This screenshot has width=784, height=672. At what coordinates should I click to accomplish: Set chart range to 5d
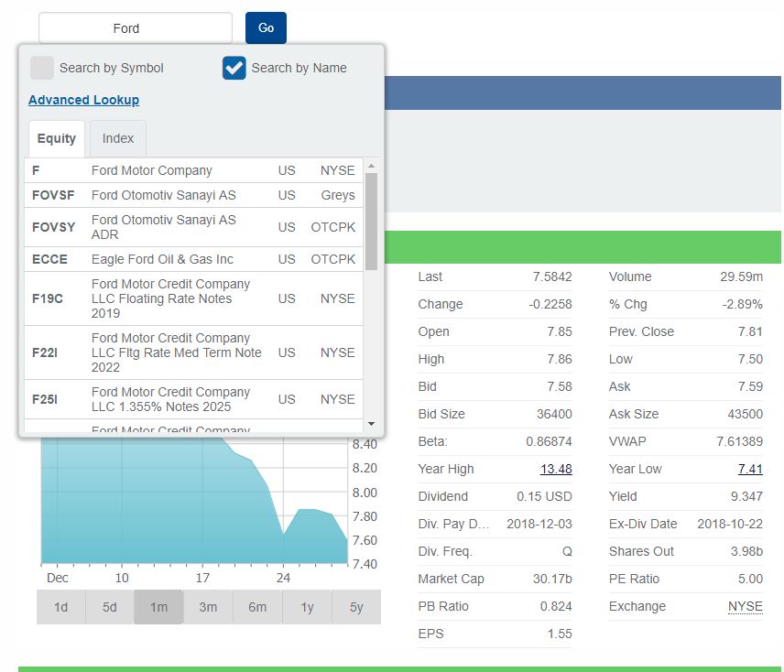pyautogui.click(x=110, y=607)
